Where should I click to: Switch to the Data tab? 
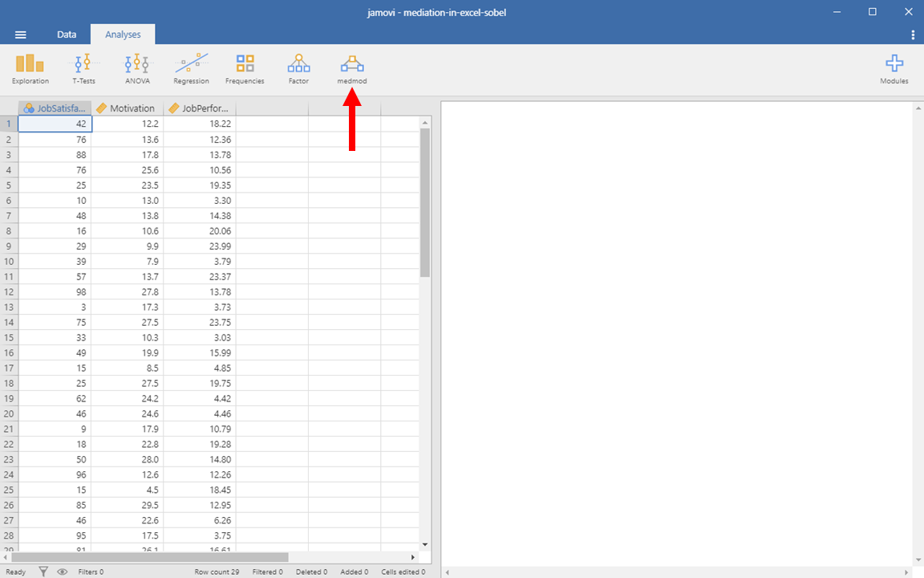[x=67, y=35]
